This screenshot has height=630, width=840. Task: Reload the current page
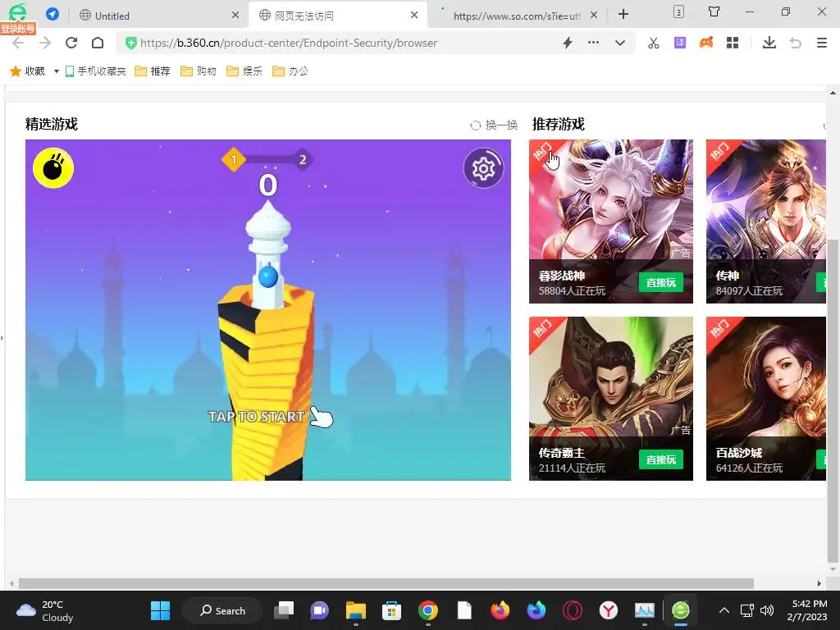[x=71, y=43]
